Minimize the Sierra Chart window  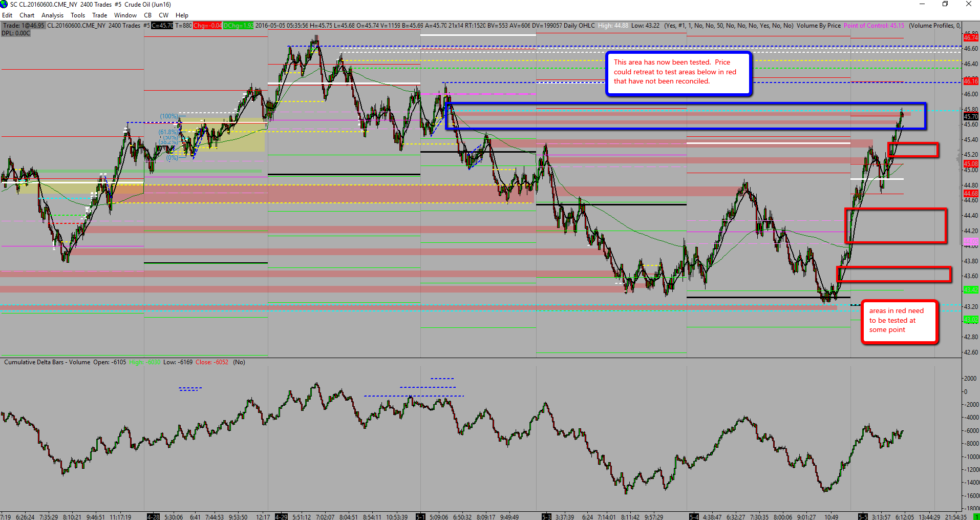[922, 4]
